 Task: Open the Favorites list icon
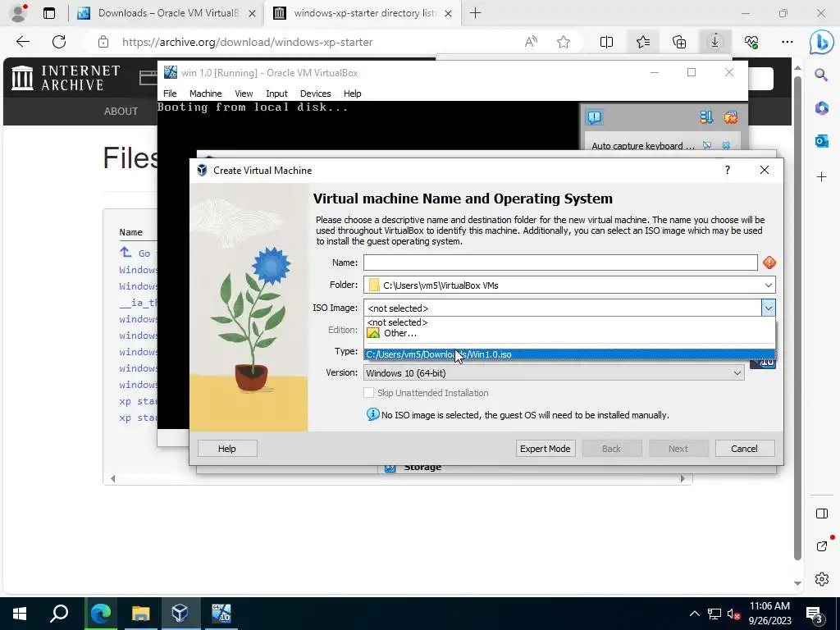point(643,42)
